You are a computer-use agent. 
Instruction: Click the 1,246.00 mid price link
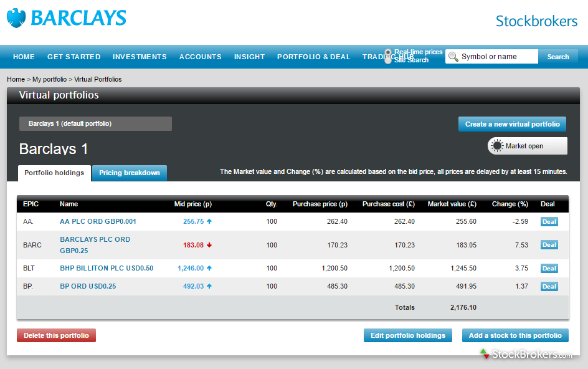(191, 269)
